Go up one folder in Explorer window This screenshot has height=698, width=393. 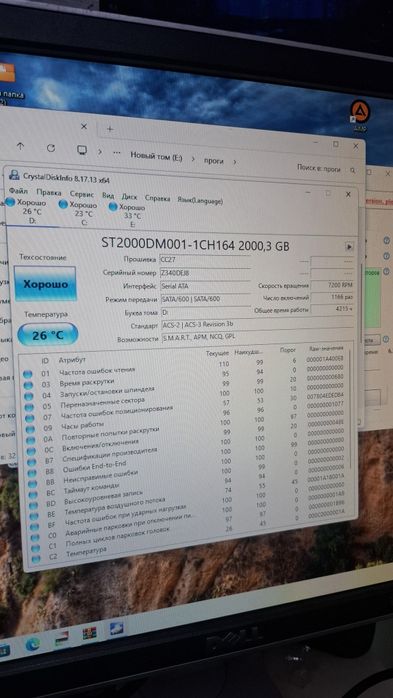(20, 146)
